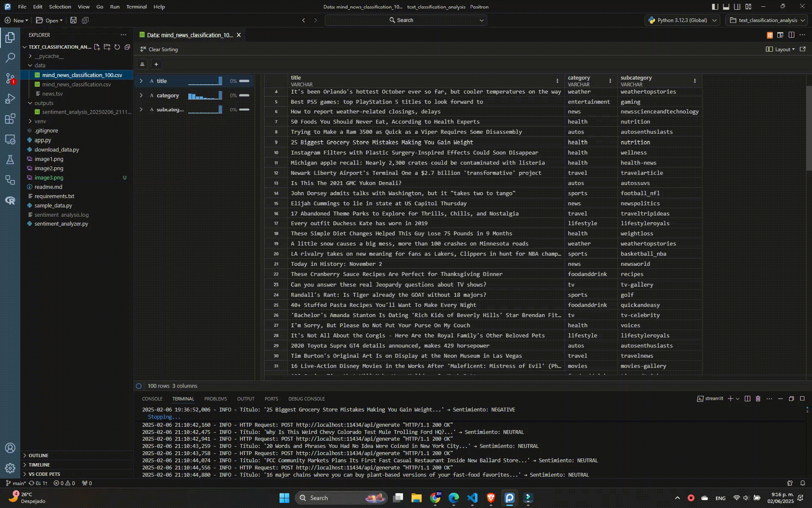Switch to the DEBUG CONSOLE tab
812x508 pixels.
[x=307, y=399]
